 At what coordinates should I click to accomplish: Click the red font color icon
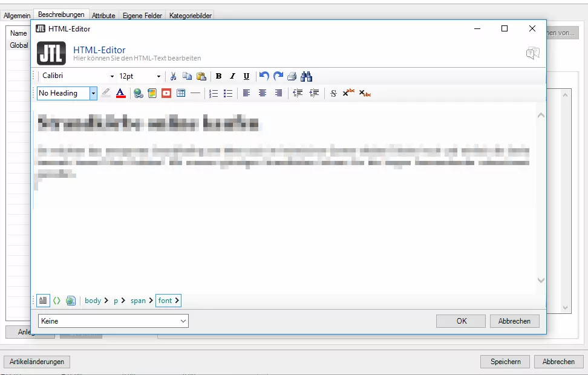120,93
